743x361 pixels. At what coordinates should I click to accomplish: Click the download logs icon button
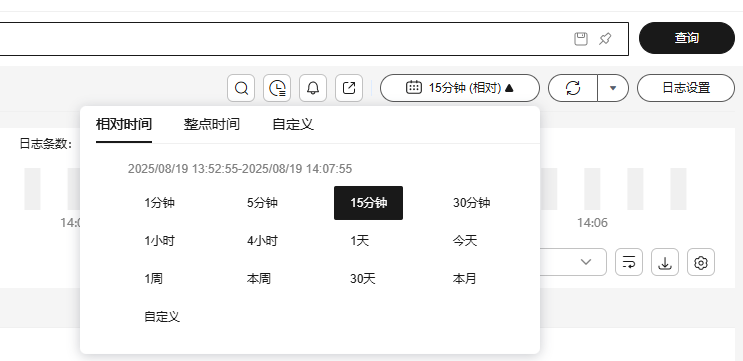pos(665,262)
